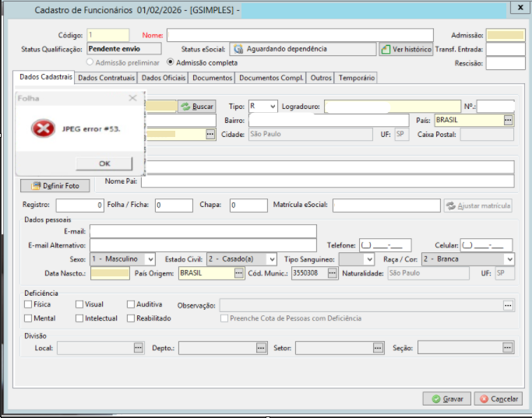Check the Reabilitado box
The image size is (532, 418).
pyautogui.click(x=131, y=318)
